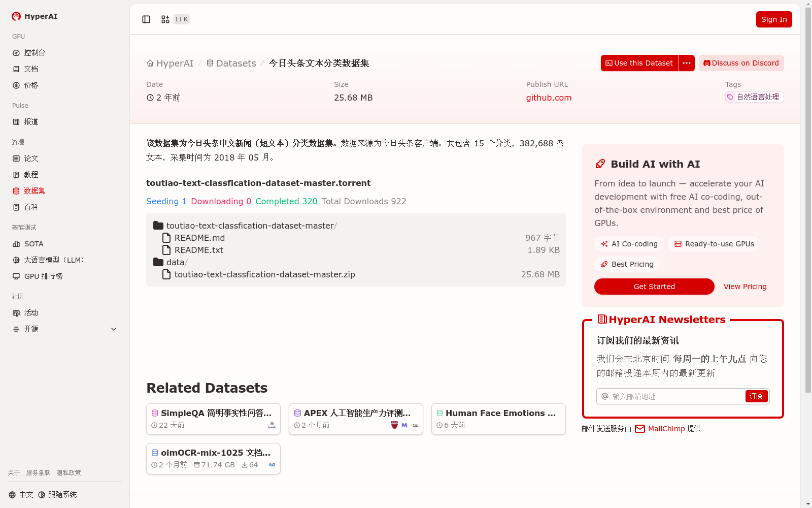This screenshot has height=508, width=812.
Task: Navigate to Datasets breadcrumb
Action: [231, 63]
